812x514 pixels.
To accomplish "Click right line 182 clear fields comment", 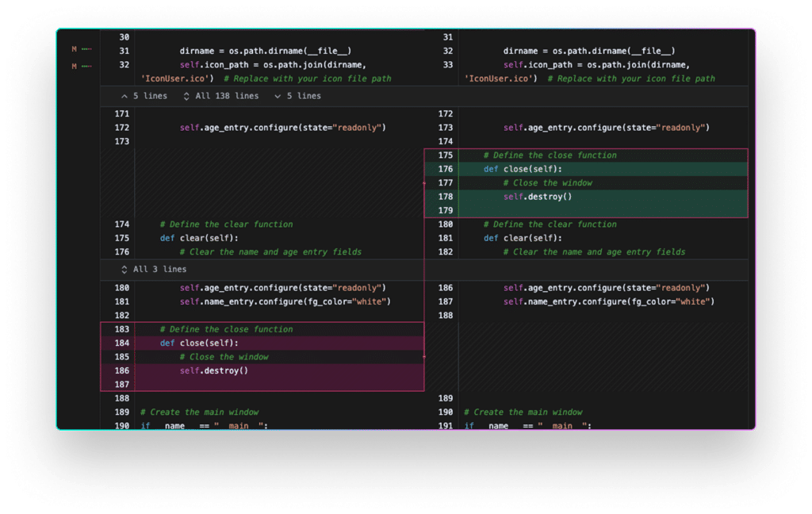I will tap(594, 251).
